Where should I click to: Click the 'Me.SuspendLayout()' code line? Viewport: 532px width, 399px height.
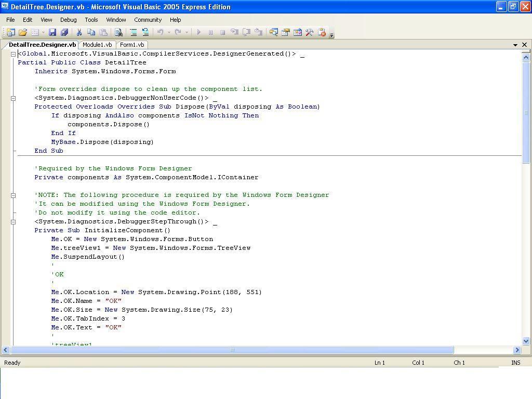(88, 257)
